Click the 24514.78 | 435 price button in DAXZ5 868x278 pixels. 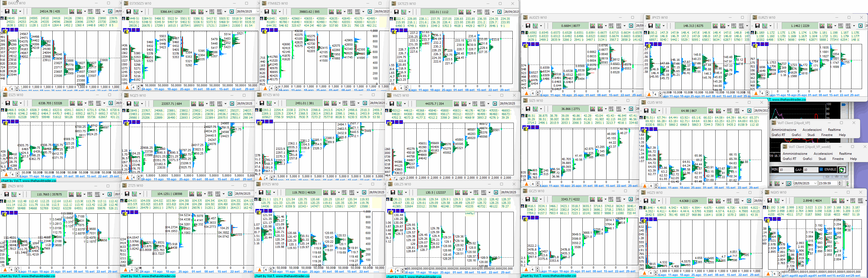tap(50, 11)
